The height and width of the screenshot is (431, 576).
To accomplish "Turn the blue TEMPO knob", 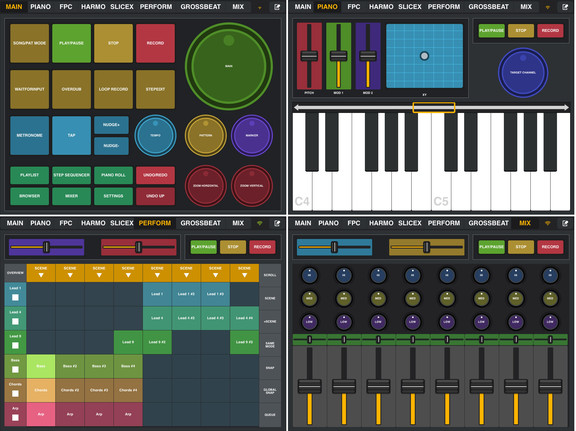I will point(155,136).
